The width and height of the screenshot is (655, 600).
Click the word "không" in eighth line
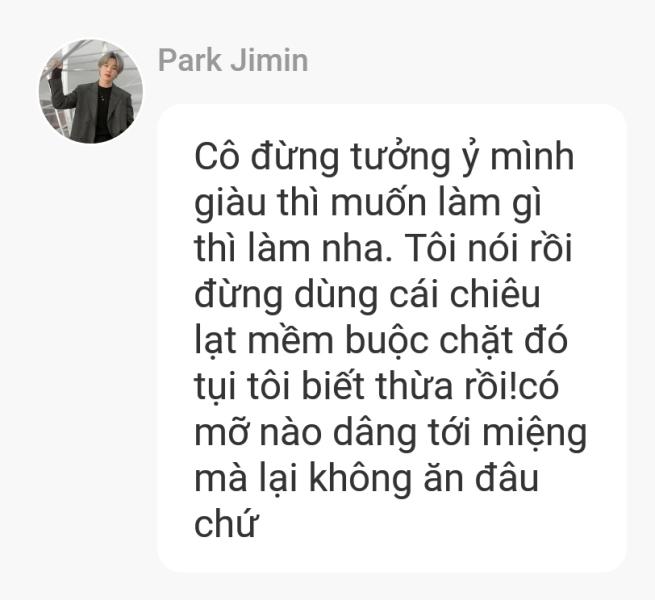[360, 477]
